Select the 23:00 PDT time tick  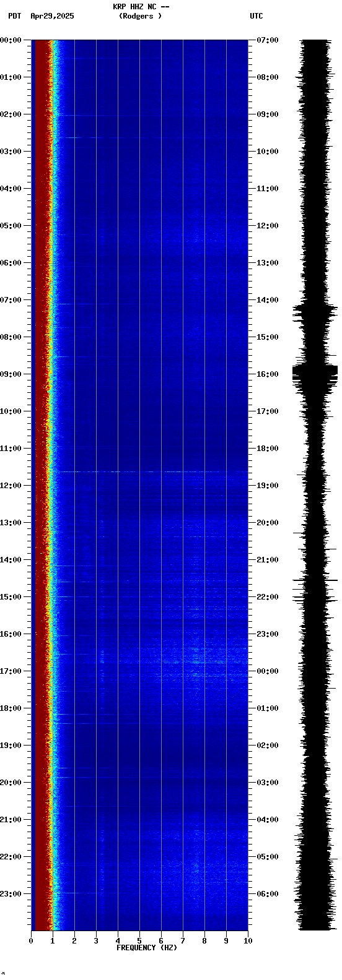coord(12,894)
